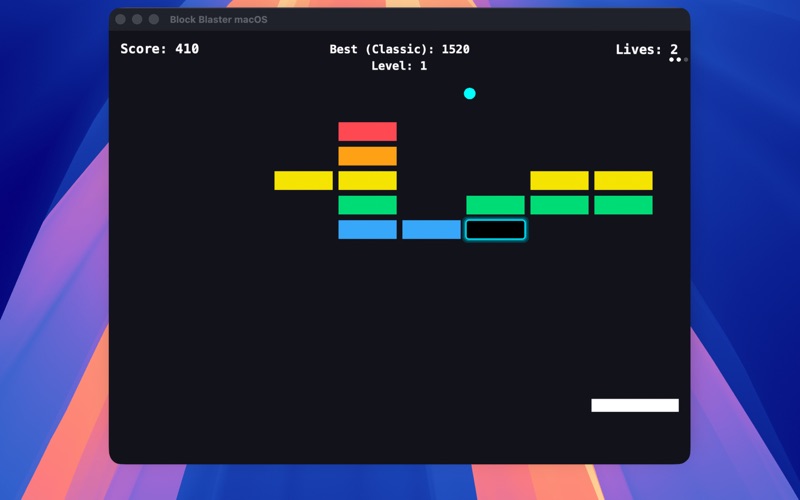Minimize the Block Blaster window

point(137,19)
